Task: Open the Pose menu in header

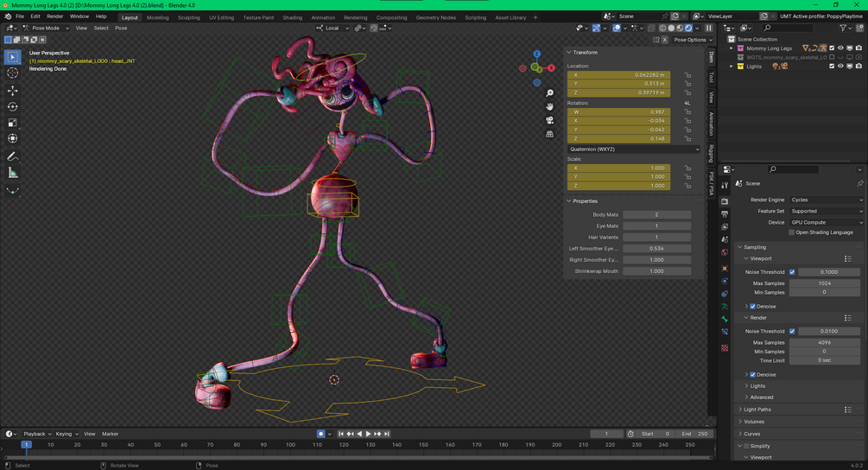Action: point(121,28)
